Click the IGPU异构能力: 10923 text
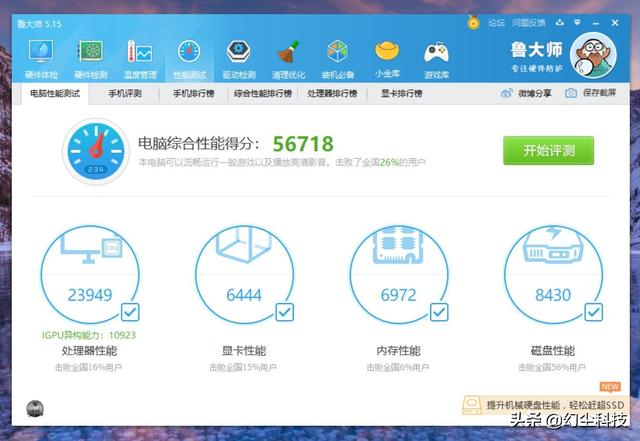Image resolution: width=640 pixels, height=441 pixels. (89, 335)
